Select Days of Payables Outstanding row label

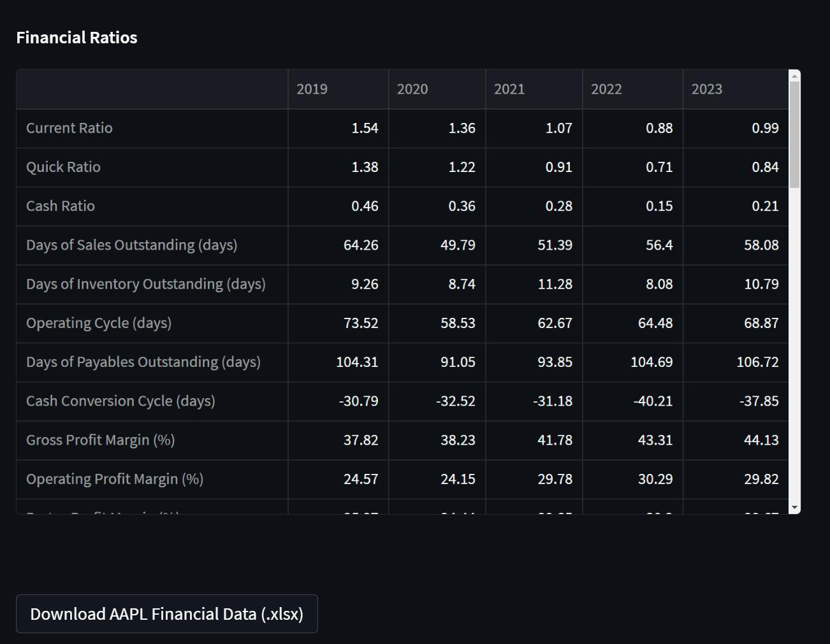click(x=143, y=362)
